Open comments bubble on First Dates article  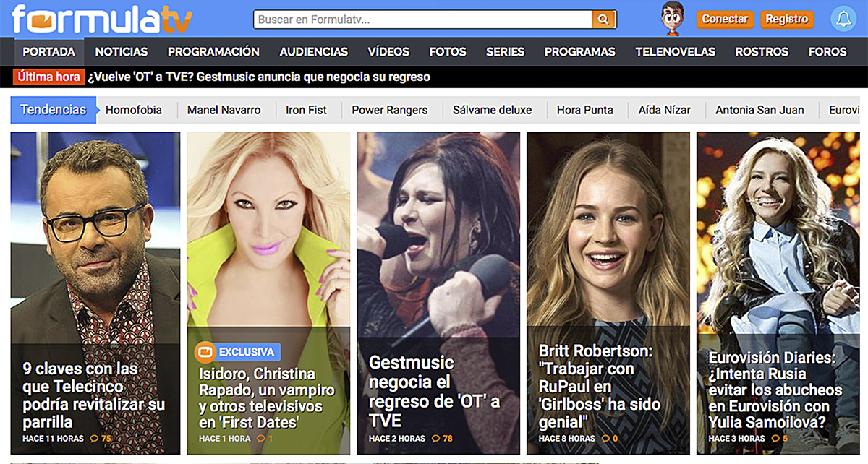point(265,439)
